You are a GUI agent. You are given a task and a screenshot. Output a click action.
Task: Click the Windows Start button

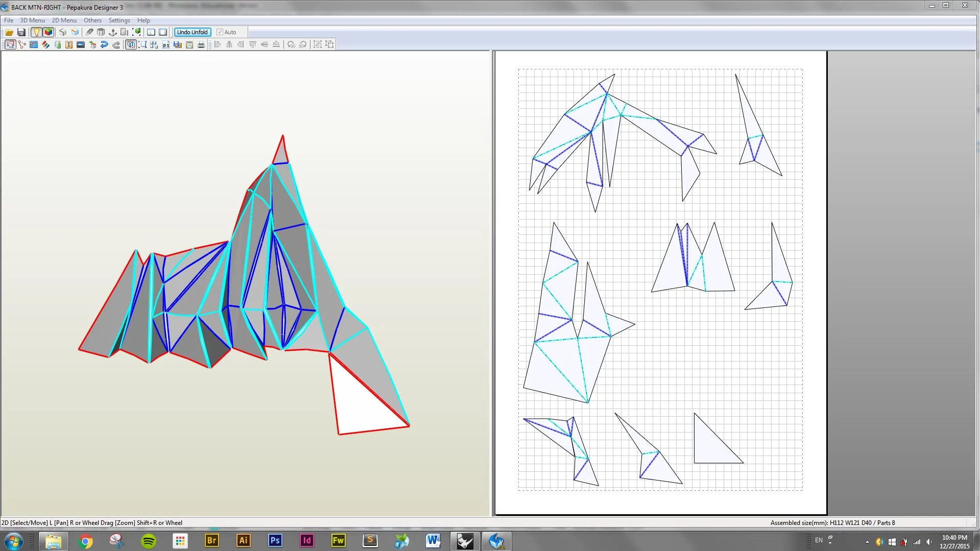click(14, 541)
